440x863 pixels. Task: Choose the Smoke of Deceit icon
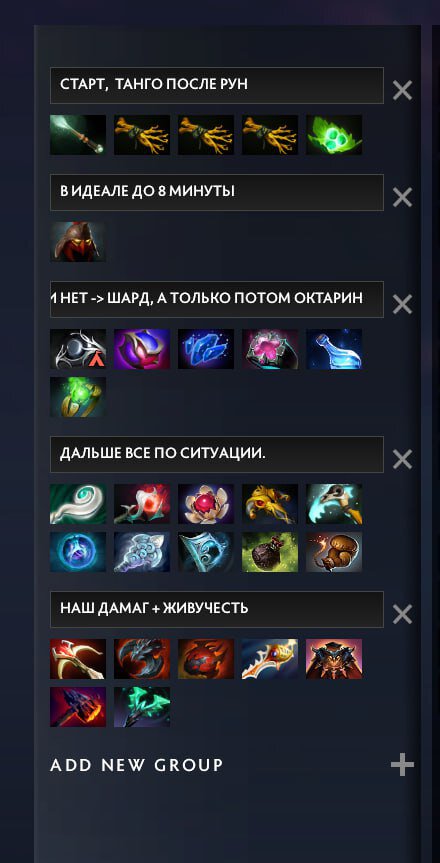[269, 551]
